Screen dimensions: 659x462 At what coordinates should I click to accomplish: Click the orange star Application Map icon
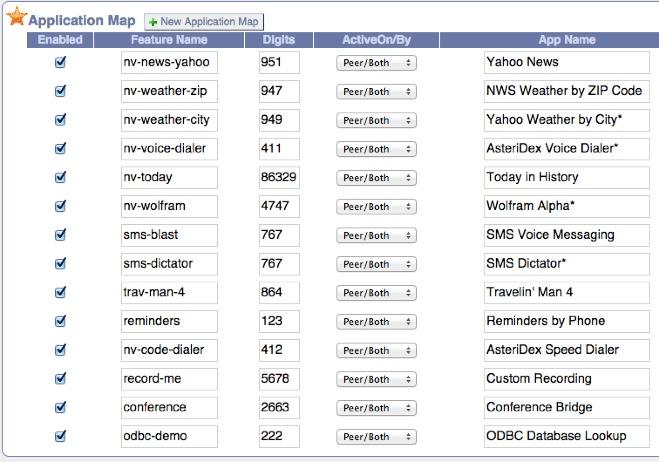point(17,17)
